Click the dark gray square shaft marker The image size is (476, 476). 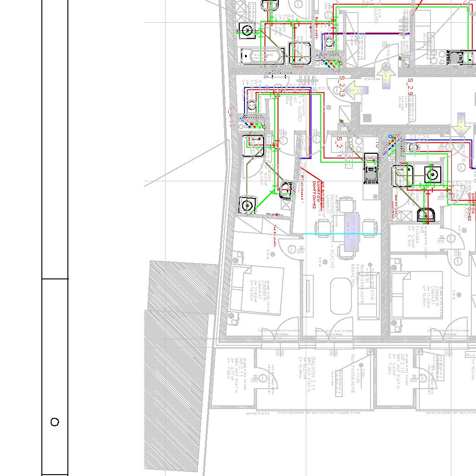click(367, 118)
